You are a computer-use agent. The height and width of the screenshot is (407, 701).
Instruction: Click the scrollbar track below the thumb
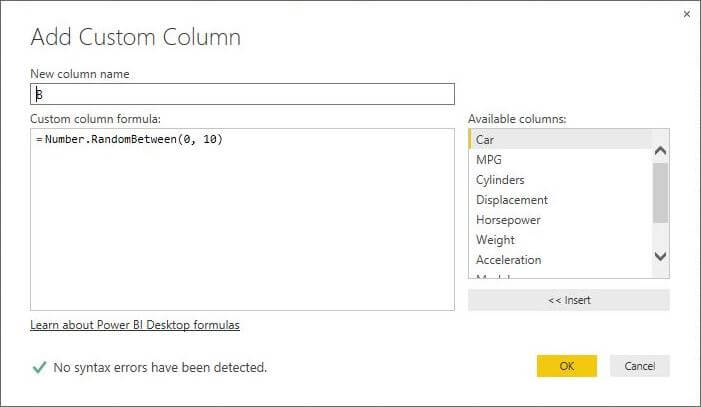pos(660,234)
